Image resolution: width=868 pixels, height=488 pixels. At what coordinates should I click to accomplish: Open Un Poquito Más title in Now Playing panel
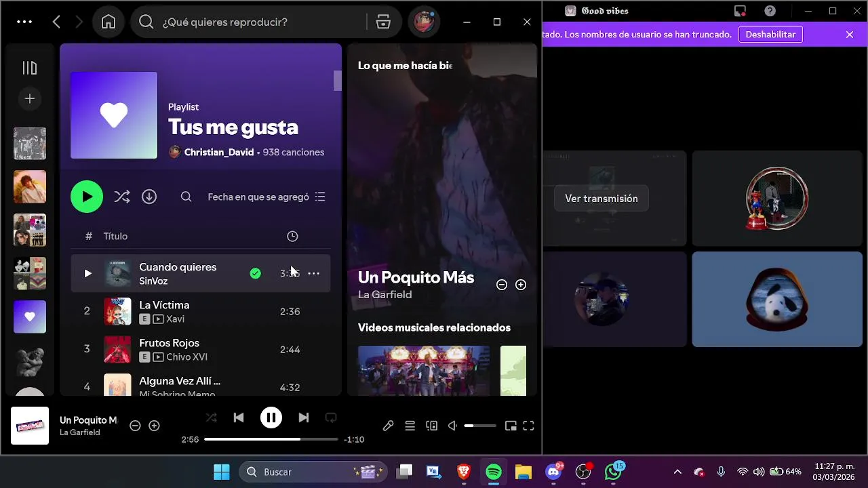416,277
